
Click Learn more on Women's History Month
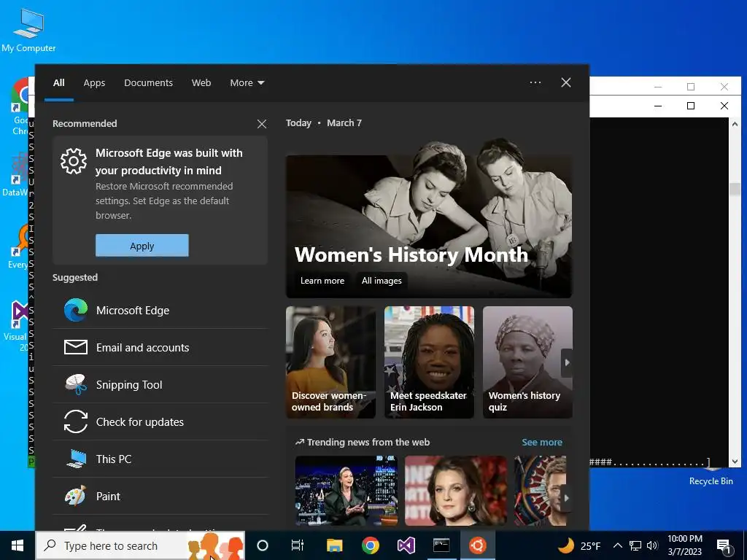click(322, 281)
